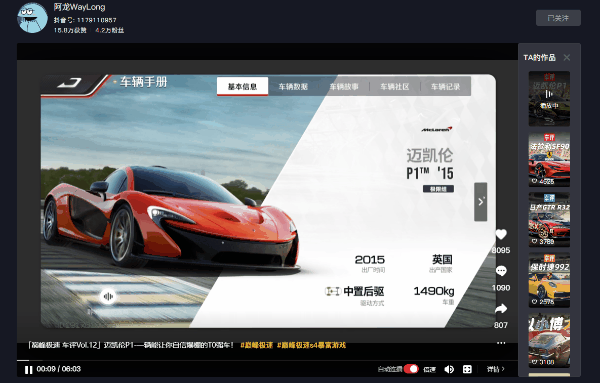Open the playback speed (倍速) menu
The width and height of the screenshot is (600, 383).
tap(430, 369)
